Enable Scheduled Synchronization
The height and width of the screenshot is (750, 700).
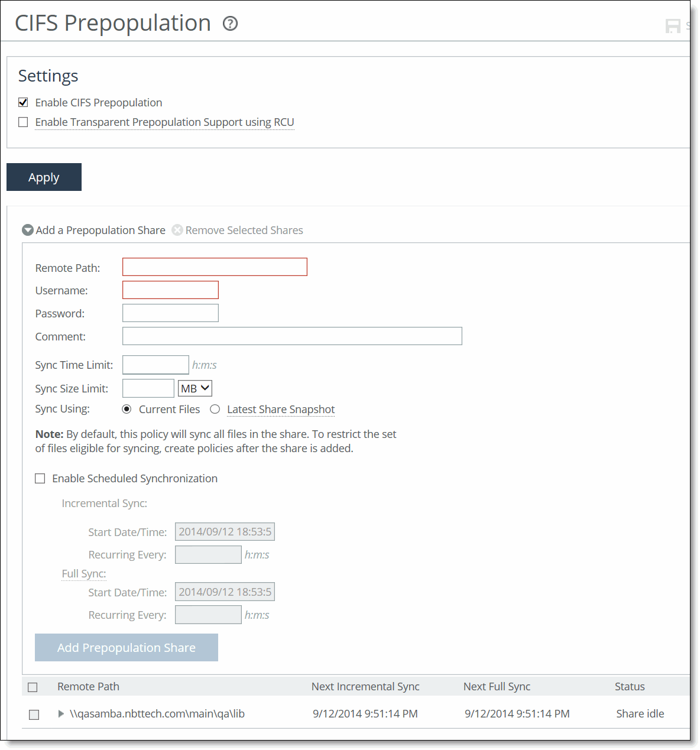tap(40, 478)
